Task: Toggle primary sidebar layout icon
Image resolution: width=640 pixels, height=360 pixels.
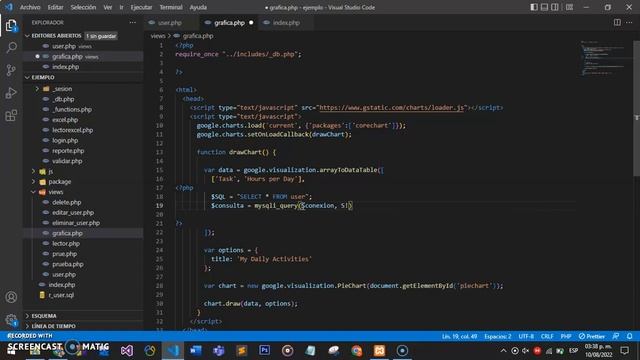Action: tap(534, 7)
